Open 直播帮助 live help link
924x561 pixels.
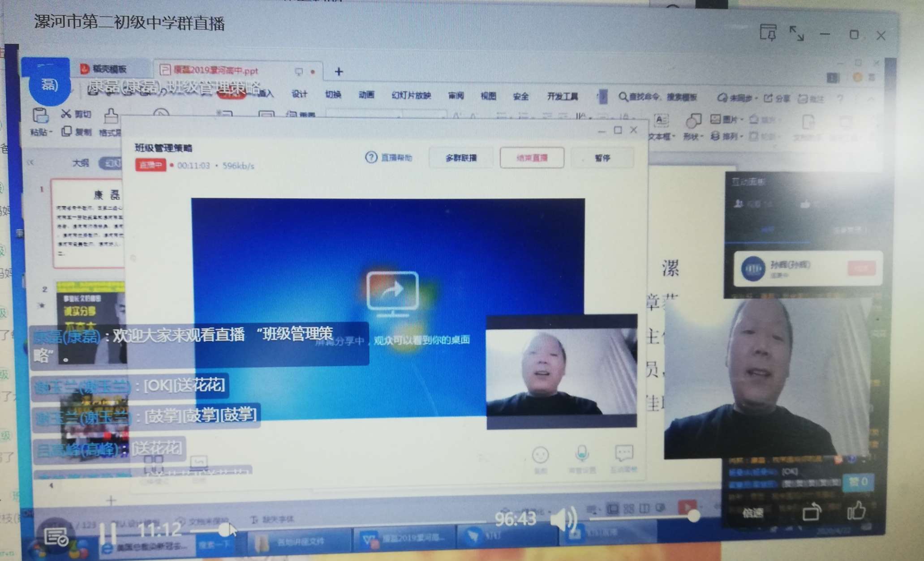point(389,158)
